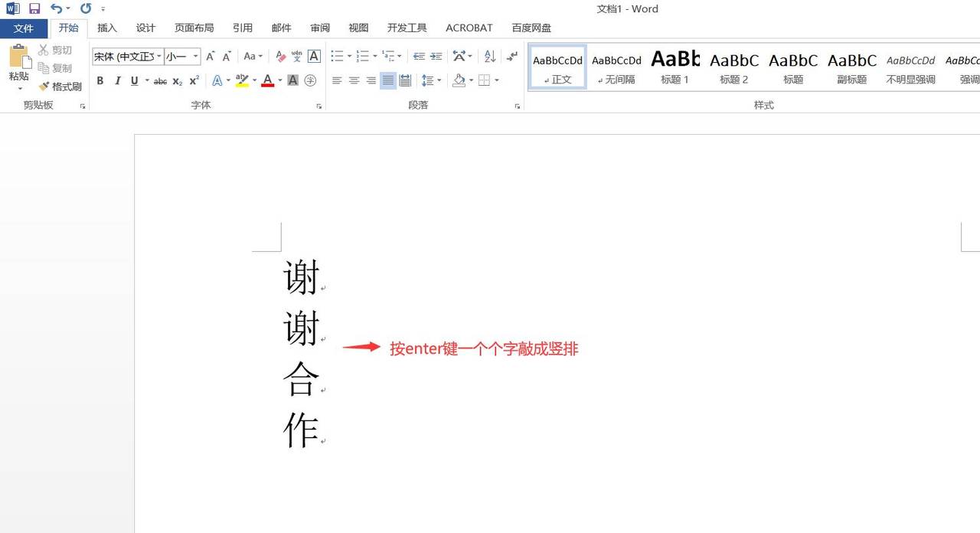This screenshot has width=980, height=533.
Task: Click the Sort (排序) icon
Action: point(489,56)
